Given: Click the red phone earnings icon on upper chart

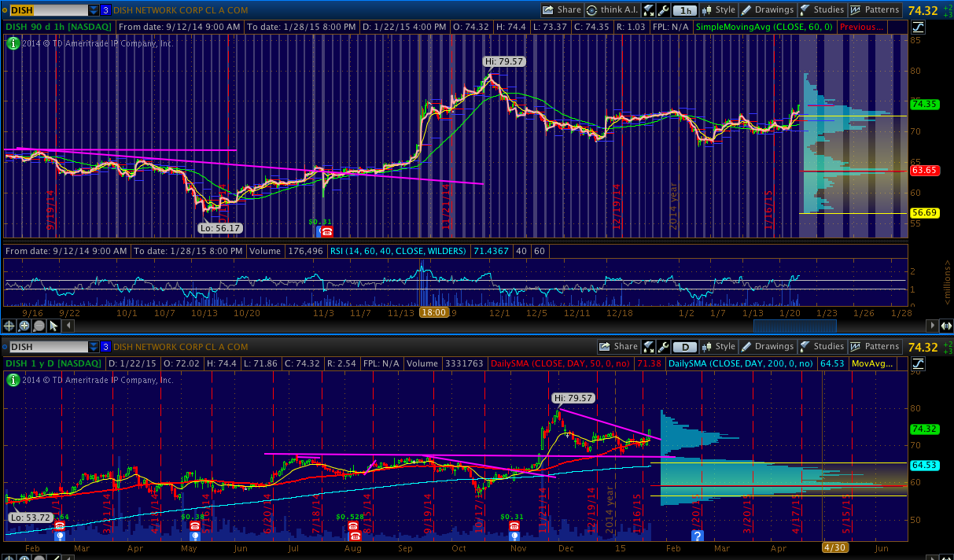Looking at the screenshot, I should click(x=326, y=231).
